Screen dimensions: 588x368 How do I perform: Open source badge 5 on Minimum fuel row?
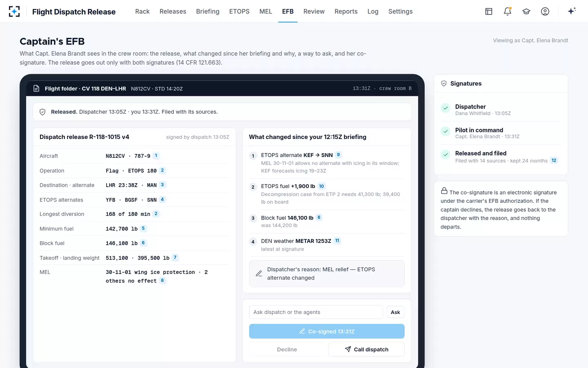pyautogui.click(x=143, y=229)
